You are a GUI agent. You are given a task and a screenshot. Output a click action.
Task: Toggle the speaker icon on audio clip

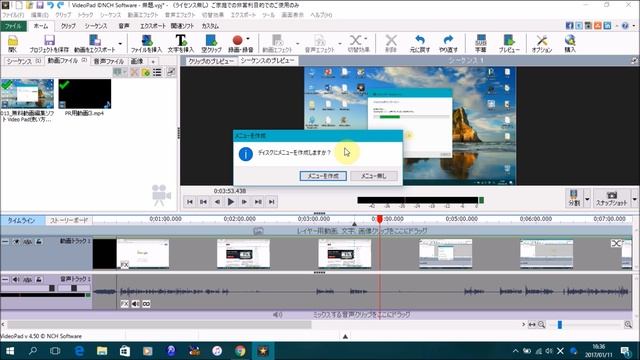tap(136, 304)
